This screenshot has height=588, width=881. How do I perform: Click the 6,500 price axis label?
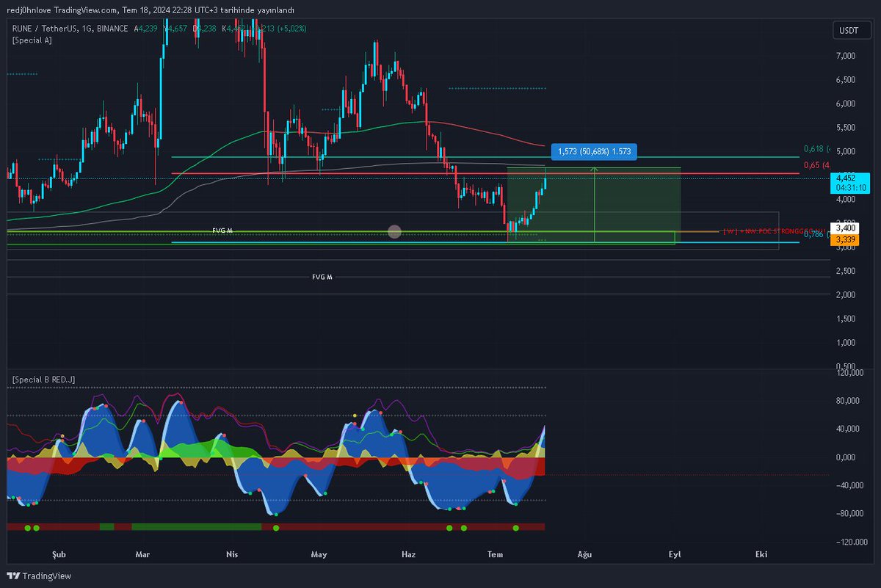click(x=846, y=79)
